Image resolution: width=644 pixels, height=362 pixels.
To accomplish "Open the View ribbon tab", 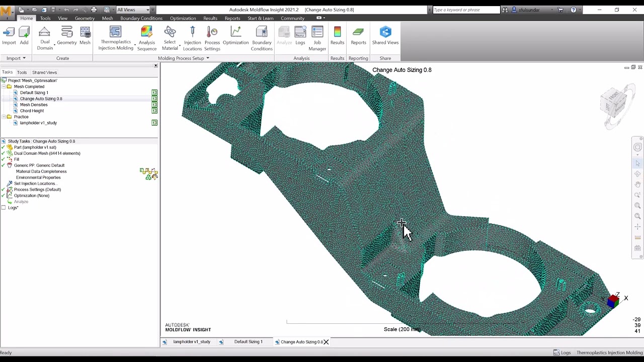I will click(62, 18).
